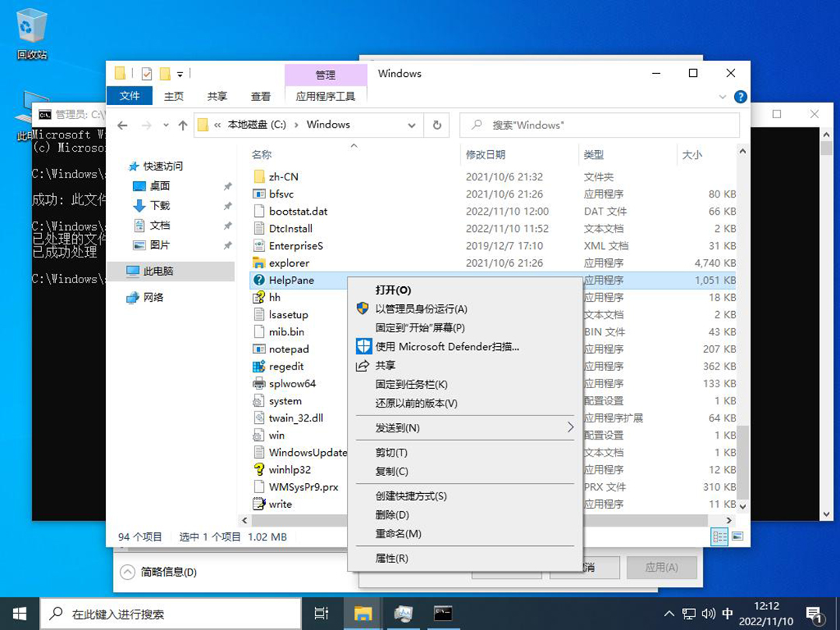Click the Command Prompt window scrollbar up arrow
Viewport: 840px width, 630px height.
[x=827, y=135]
